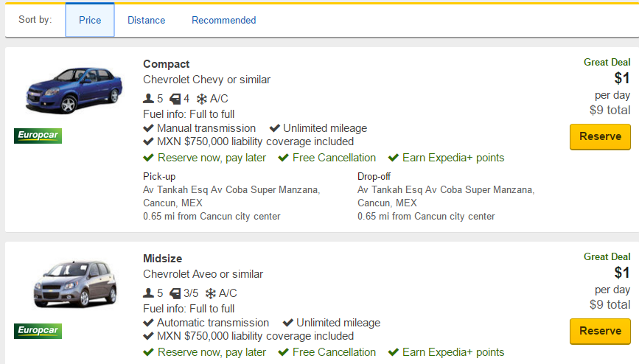Click the Drop-off address text

pos(446,196)
